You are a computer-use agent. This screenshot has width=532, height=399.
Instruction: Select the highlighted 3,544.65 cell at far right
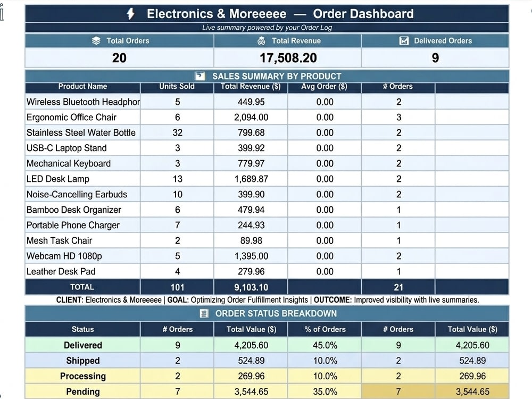click(472, 392)
